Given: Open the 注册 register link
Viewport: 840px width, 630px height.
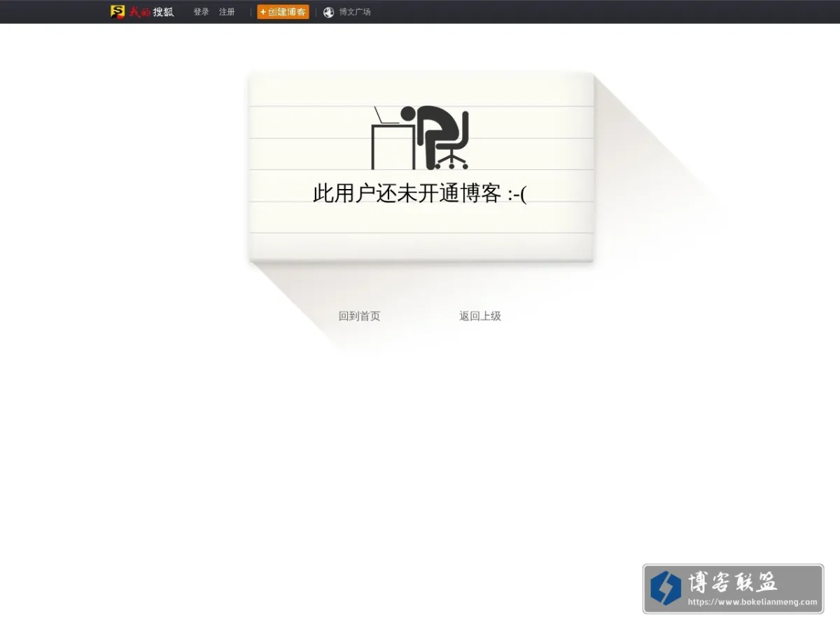Looking at the screenshot, I should [x=227, y=12].
